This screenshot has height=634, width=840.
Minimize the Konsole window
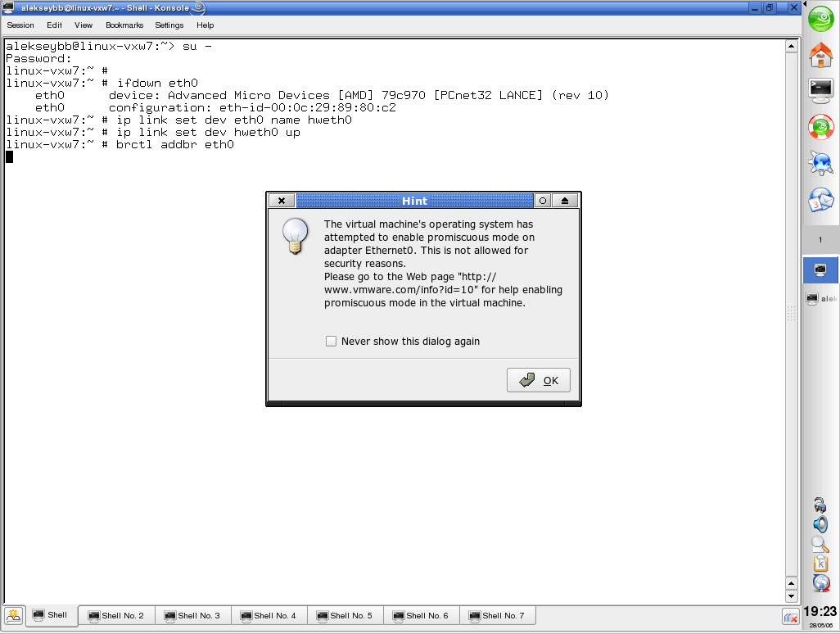755,8
